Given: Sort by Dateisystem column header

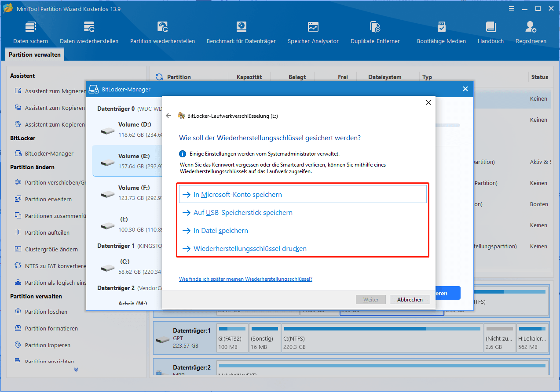Looking at the screenshot, I should point(384,77).
